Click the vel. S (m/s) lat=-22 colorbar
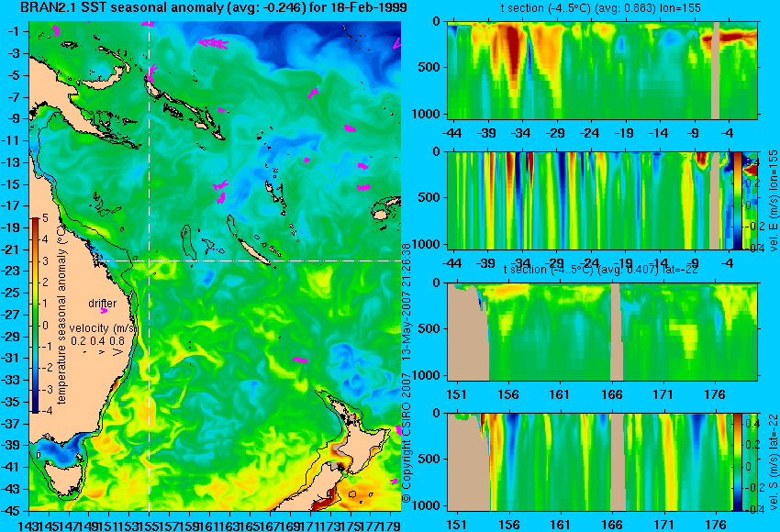Viewport: 780px width, 532px height. [737, 462]
